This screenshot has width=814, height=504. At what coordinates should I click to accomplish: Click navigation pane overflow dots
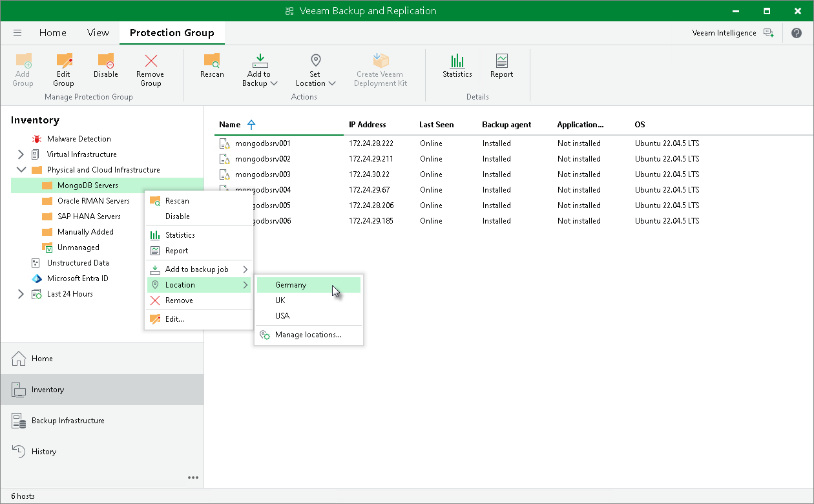193,478
